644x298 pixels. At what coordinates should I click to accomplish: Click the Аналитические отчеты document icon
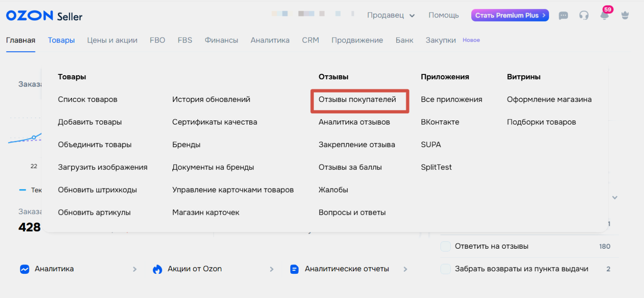coord(294,269)
